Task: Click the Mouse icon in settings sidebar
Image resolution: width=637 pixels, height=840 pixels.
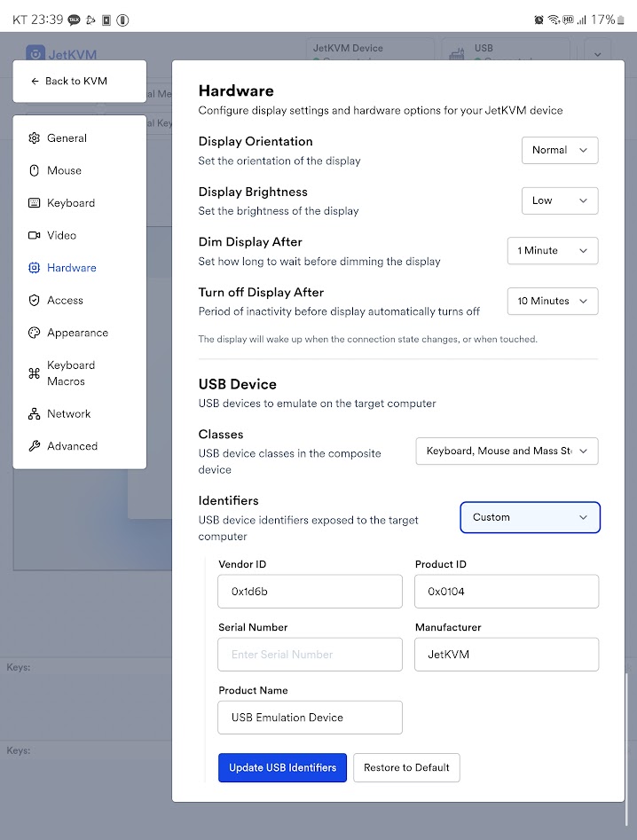Action: pyautogui.click(x=35, y=170)
